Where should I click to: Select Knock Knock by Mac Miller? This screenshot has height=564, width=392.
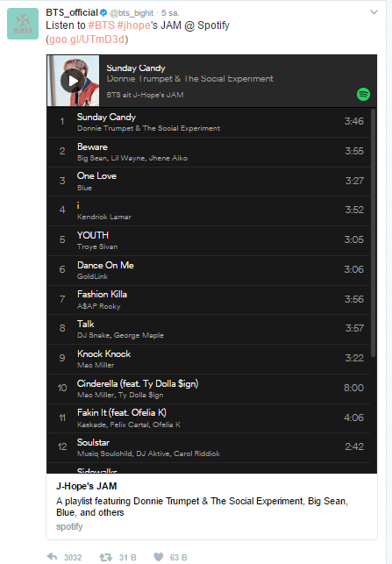click(209, 359)
